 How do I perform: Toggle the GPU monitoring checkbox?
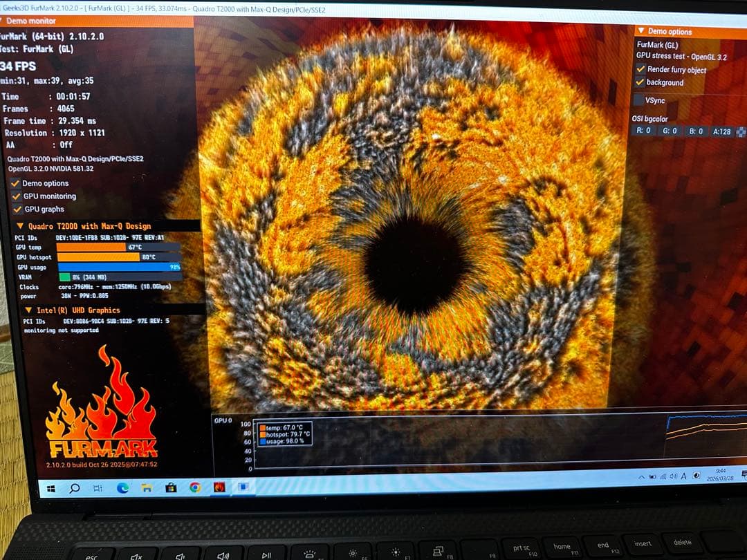(17, 196)
